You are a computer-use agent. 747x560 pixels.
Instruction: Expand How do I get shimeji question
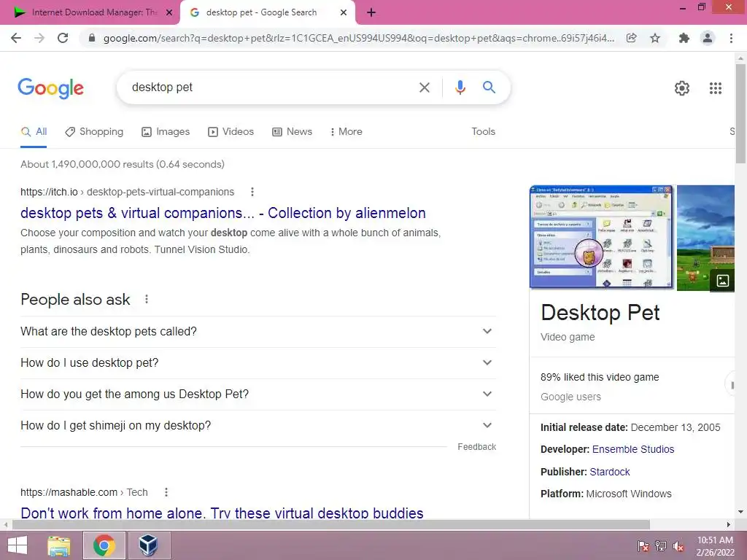(x=258, y=426)
